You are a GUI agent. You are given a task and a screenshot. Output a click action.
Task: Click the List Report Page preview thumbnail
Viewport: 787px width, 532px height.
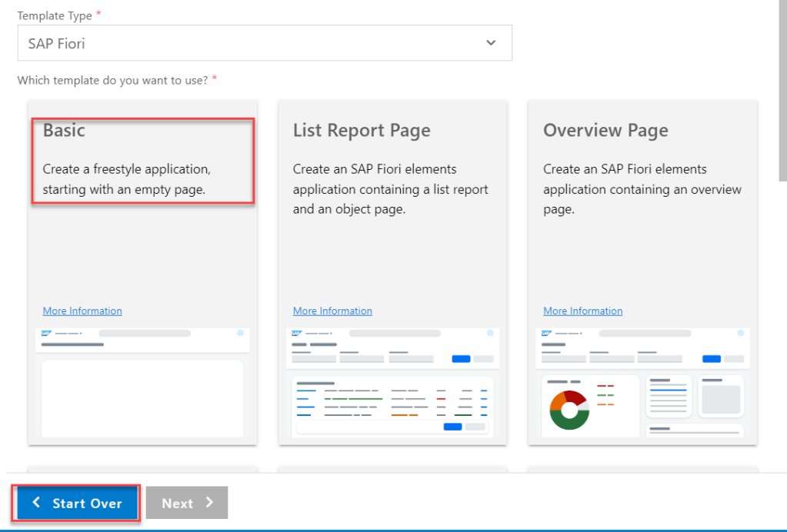pos(392,383)
